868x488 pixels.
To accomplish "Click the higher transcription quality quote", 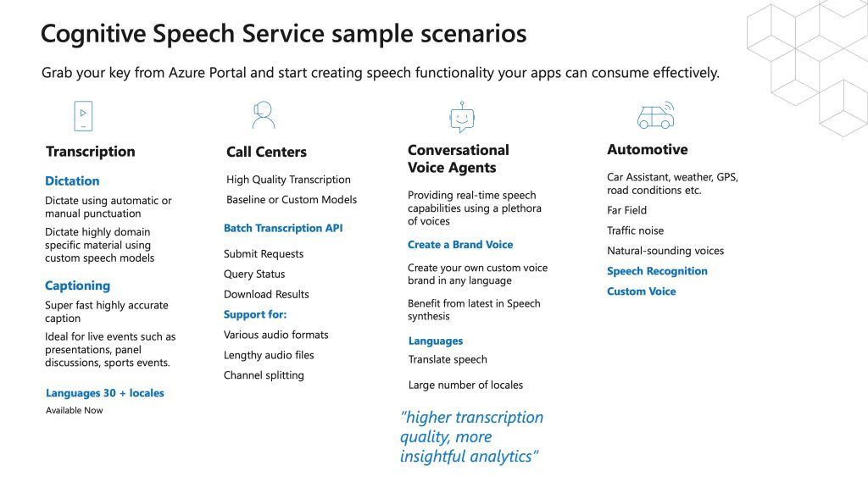I will (x=471, y=436).
